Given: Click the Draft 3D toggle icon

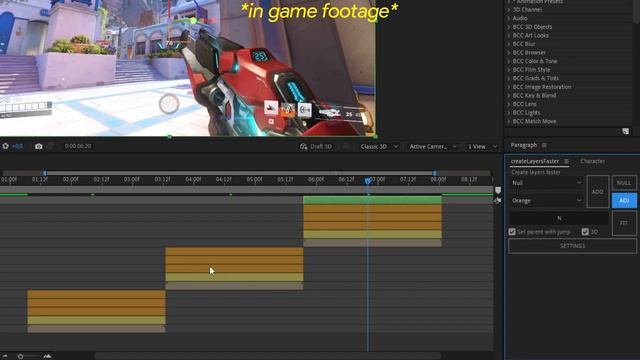Looking at the screenshot, I should (303, 146).
